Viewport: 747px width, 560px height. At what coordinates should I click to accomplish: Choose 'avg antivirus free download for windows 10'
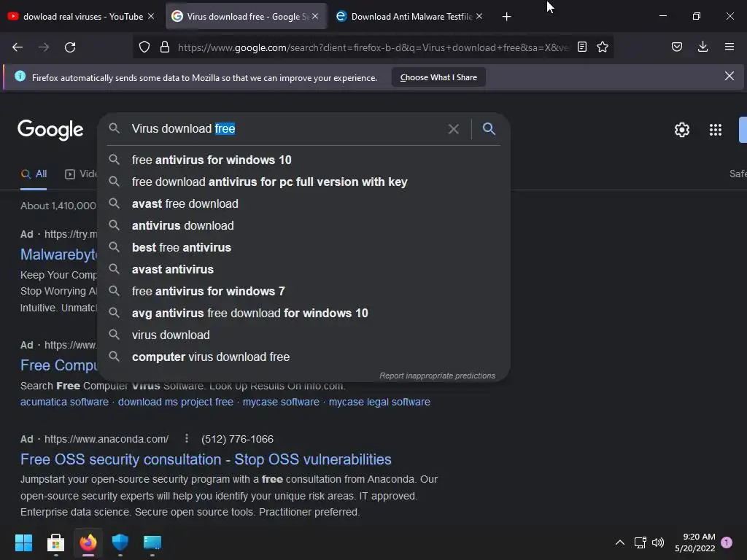(x=303, y=314)
